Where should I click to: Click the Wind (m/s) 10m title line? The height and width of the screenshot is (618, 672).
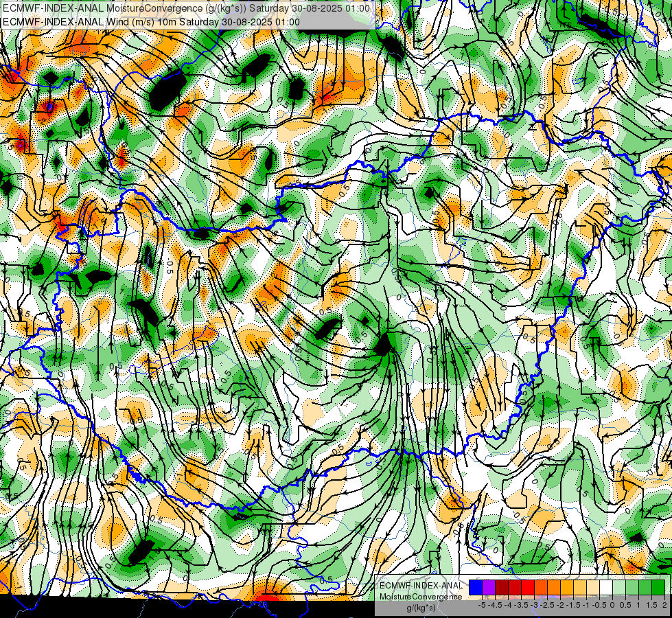[x=151, y=21]
